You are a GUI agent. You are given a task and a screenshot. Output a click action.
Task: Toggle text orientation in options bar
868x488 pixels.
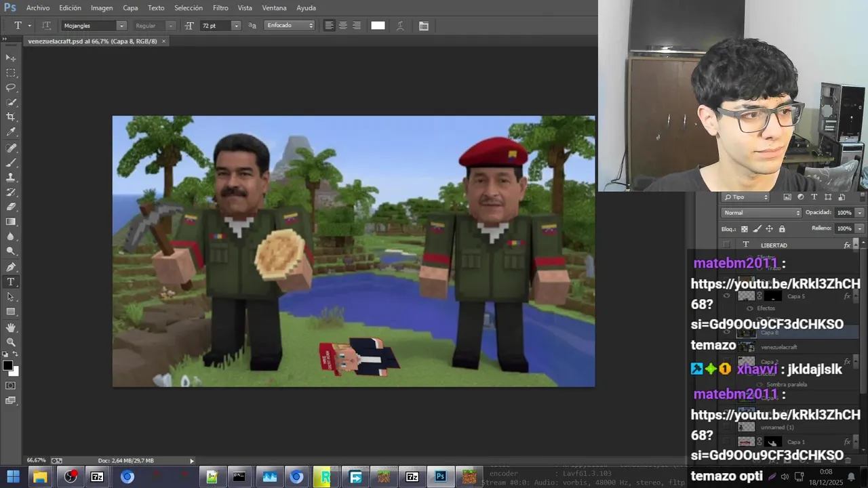click(x=46, y=26)
